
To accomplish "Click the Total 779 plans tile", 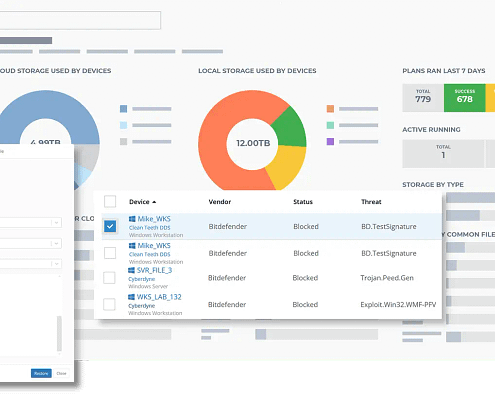I will click(423, 98).
